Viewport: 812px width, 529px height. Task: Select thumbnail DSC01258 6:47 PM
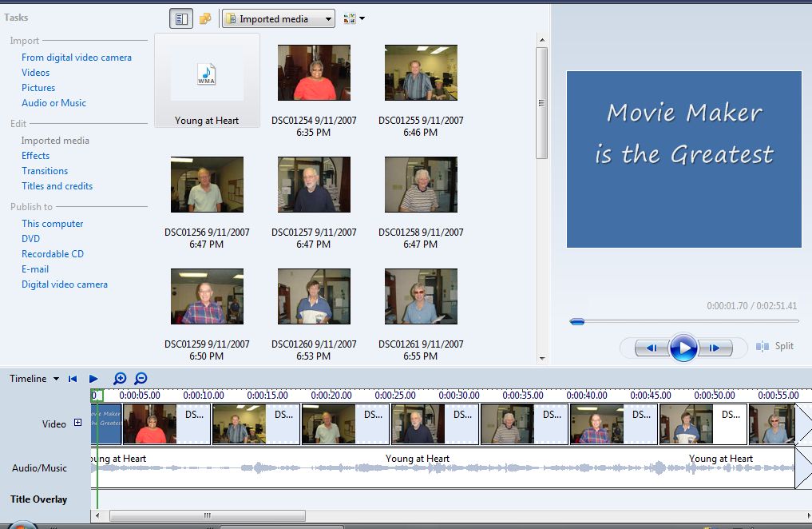pos(421,185)
